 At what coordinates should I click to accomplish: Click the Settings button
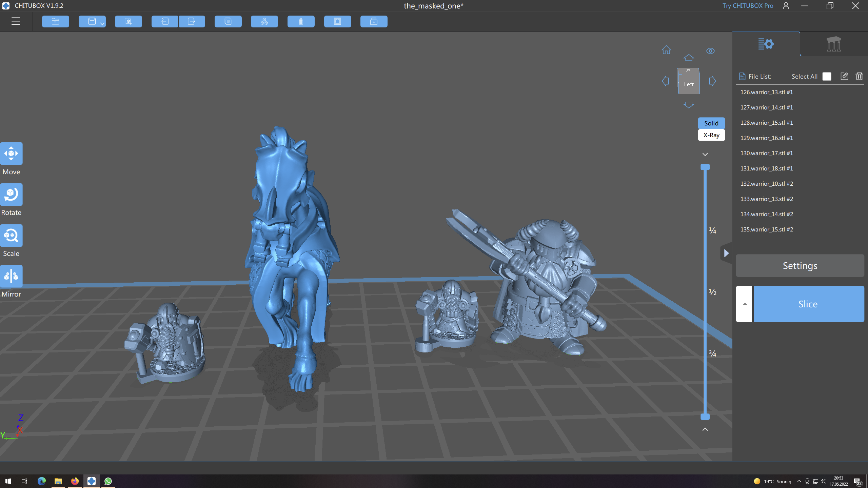[800, 266]
